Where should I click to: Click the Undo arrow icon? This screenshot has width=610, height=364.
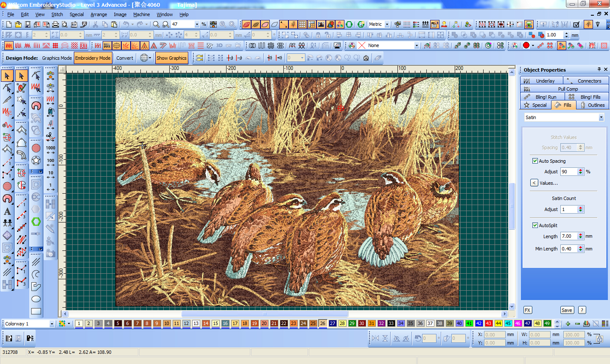[126, 25]
